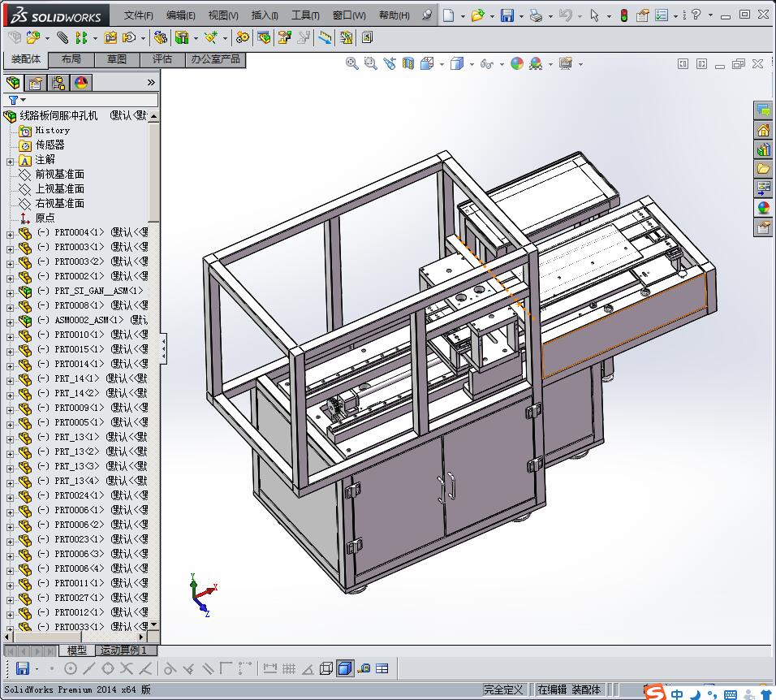
Task: Open the 插入(I) menu
Action: [265, 15]
